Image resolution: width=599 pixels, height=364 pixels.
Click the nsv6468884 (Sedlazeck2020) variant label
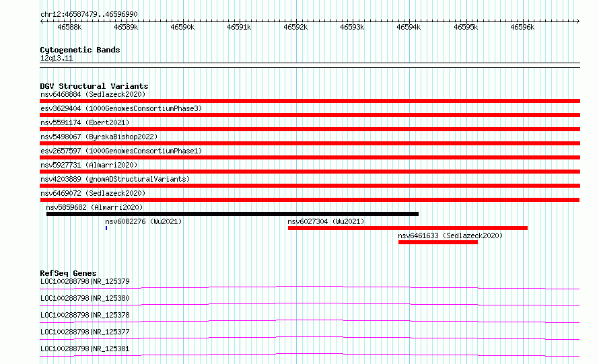point(93,94)
